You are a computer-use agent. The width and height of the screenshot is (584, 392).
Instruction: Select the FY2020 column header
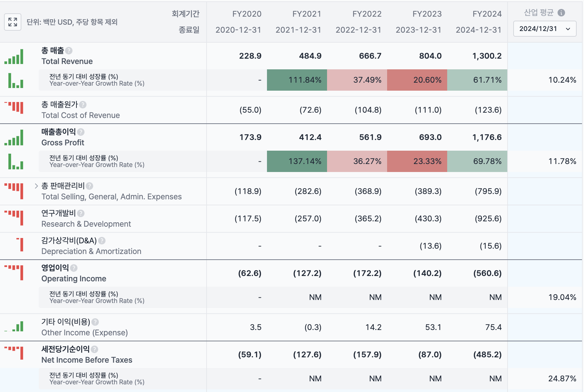pyautogui.click(x=247, y=14)
